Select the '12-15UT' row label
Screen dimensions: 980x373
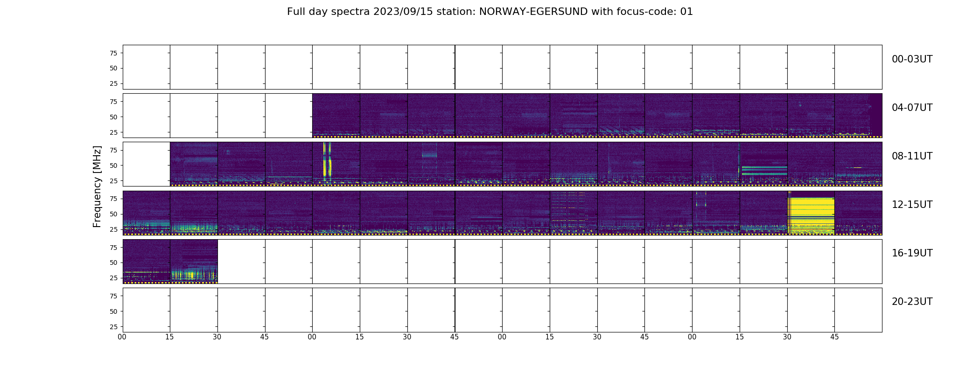(x=912, y=205)
